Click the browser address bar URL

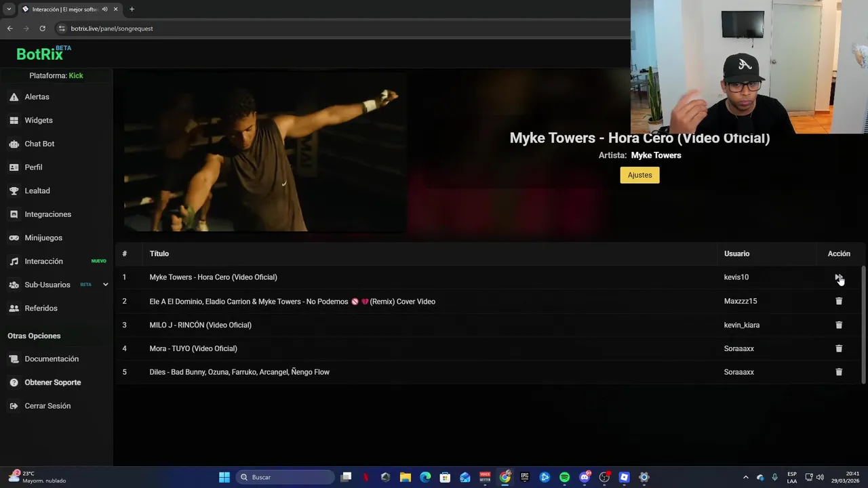tap(112, 28)
